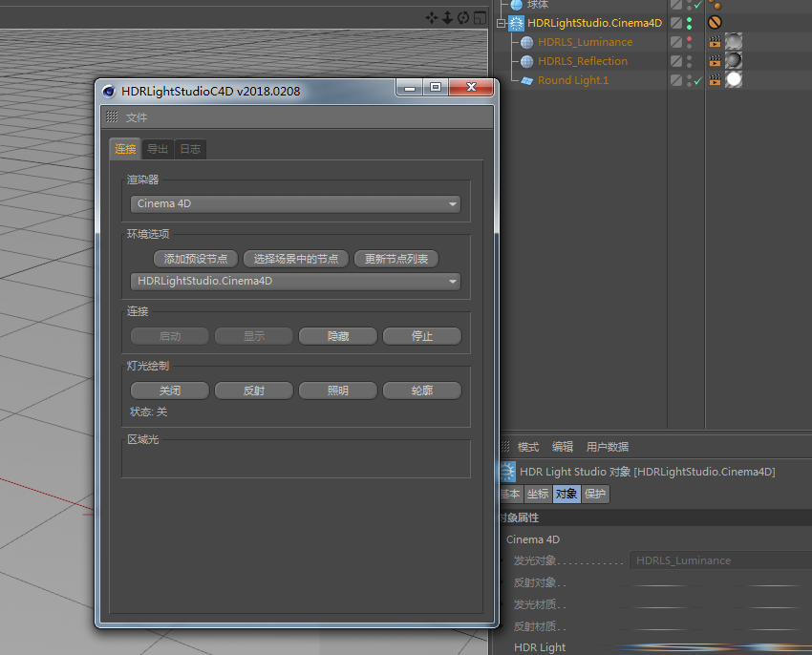The width and height of the screenshot is (812, 655).
Task: Click material tag thumbnail on HDRLS_Luminance
Action: point(734,41)
